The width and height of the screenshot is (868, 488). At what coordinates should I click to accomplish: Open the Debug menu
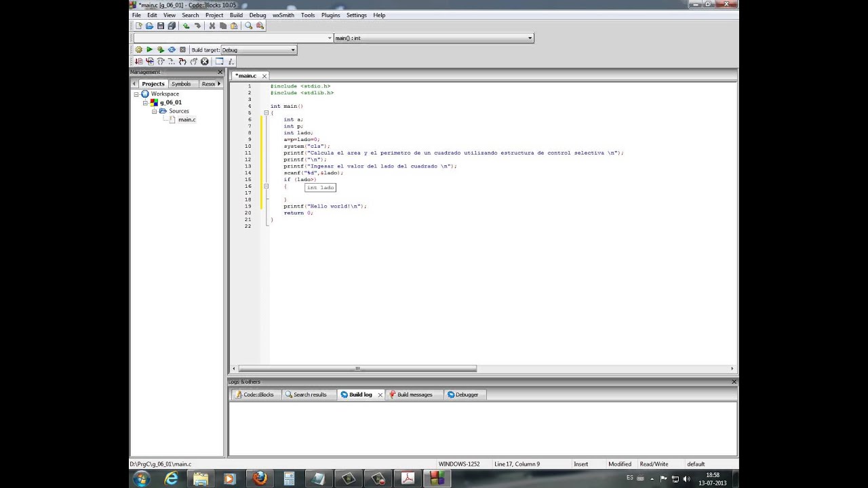258,15
